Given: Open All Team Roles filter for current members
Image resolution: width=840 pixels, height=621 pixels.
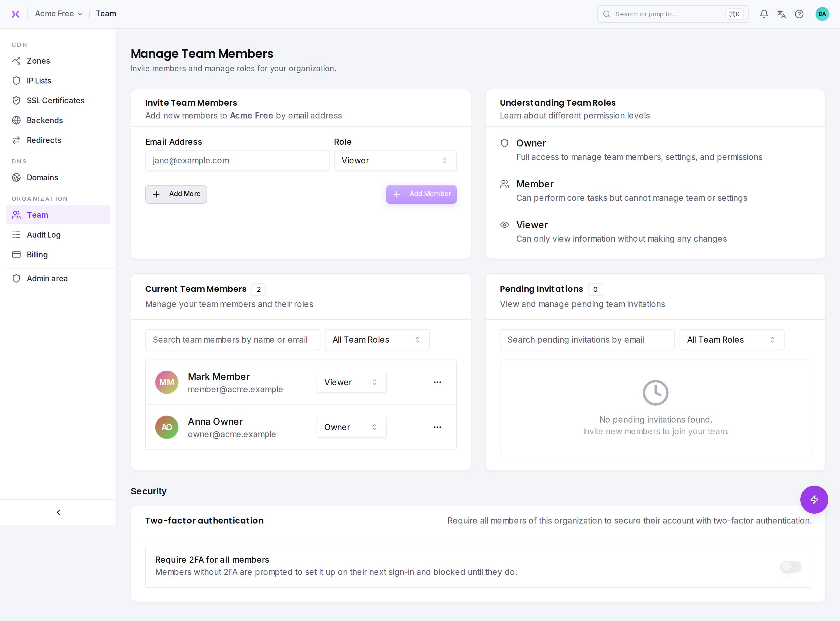Looking at the screenshot, I should click(377, 340).
